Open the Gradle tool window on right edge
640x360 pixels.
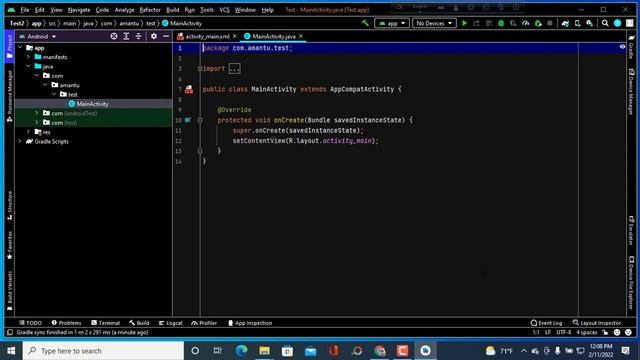631,47
